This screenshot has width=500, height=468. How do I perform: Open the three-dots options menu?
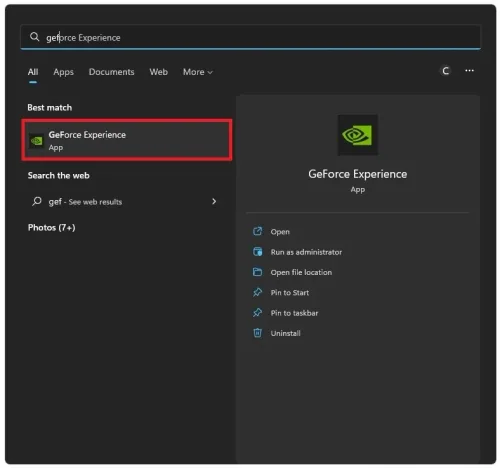click(x=469, y=71)
